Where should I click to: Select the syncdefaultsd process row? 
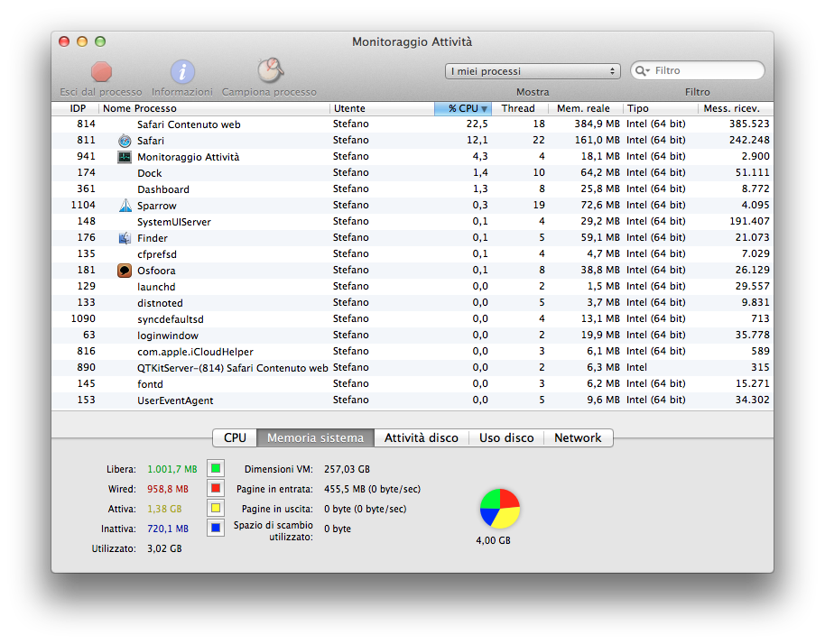click(412, 319)
